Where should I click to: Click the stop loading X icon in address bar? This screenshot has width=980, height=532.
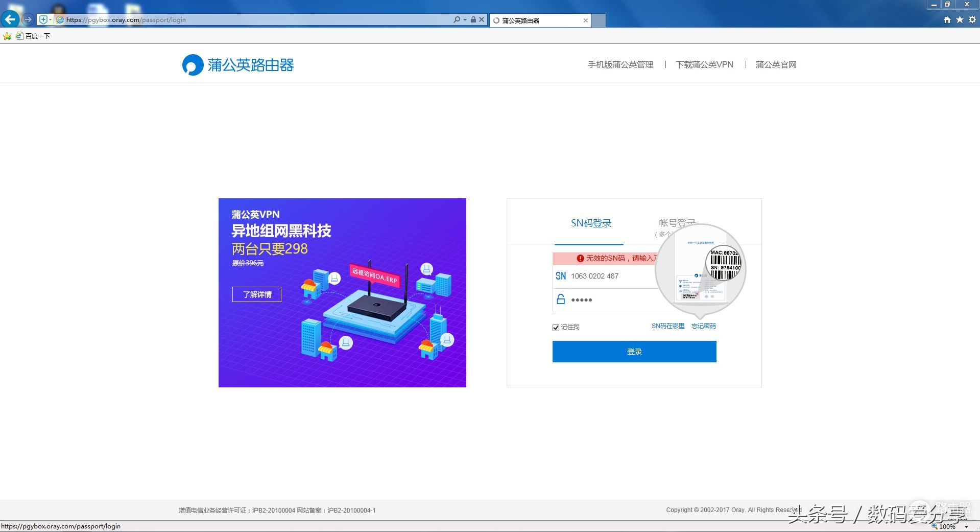(x=482, y=19)
